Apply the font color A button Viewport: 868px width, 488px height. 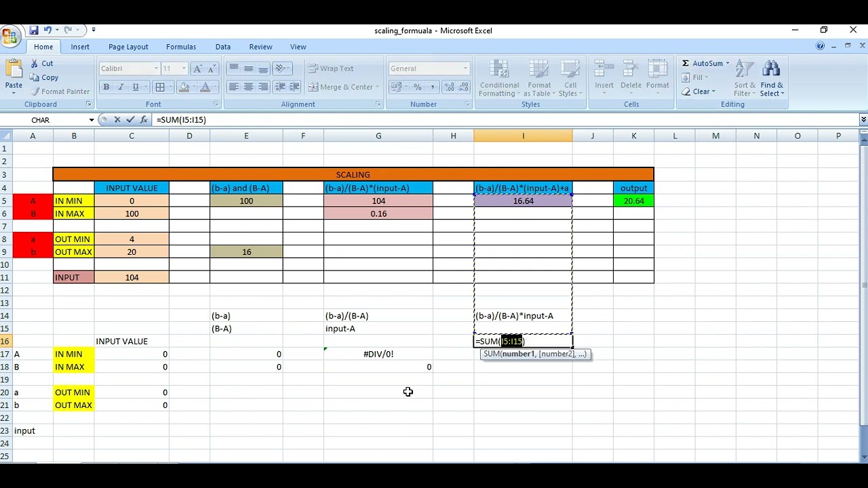(x=205, y=87)
